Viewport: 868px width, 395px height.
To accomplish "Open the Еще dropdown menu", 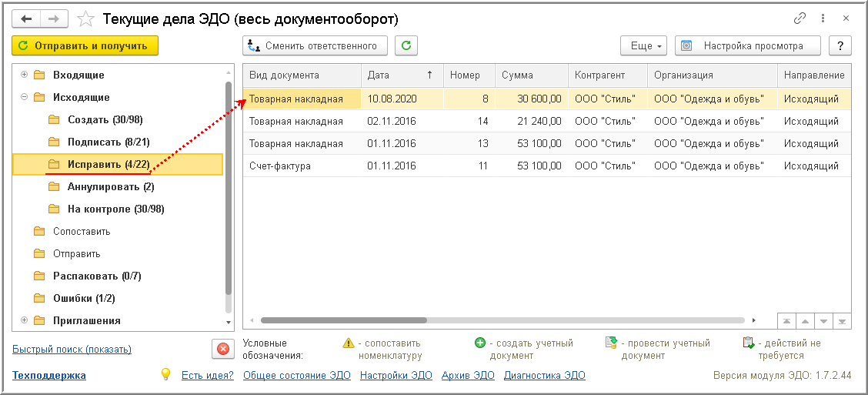I will coord(646,46).
